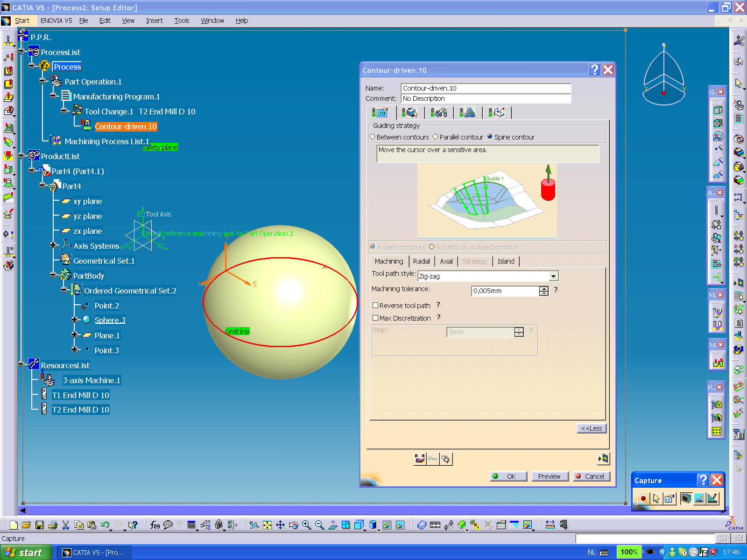Open the Macros tab icon in dialog
This screenshot has width=747, height=560.
(497, 112)
